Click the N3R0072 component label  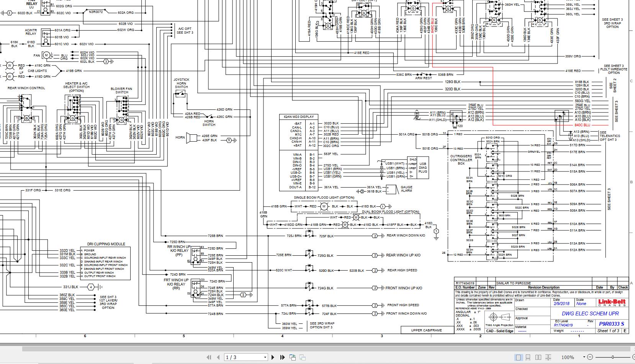tap(96, 12)
